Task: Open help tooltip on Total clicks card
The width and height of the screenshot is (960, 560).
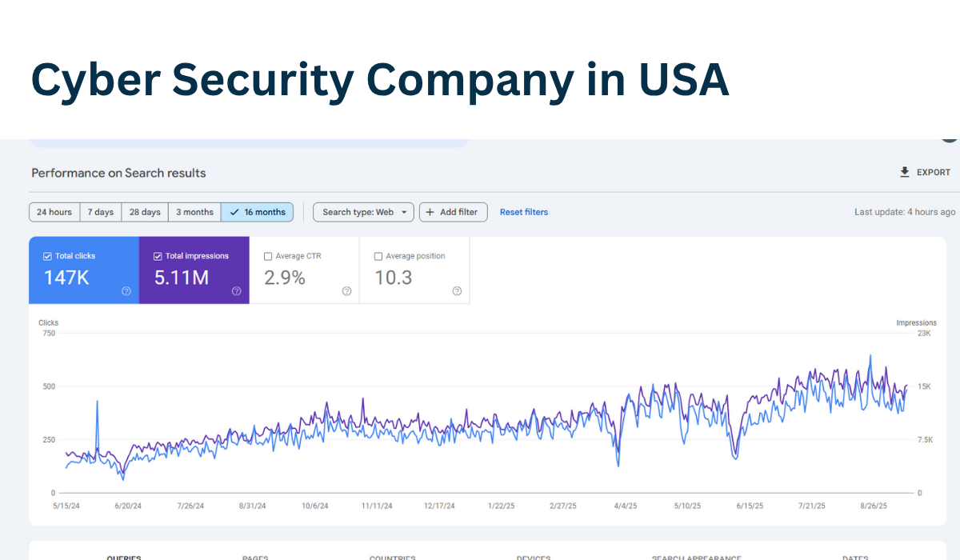Action: pos(126,291)
